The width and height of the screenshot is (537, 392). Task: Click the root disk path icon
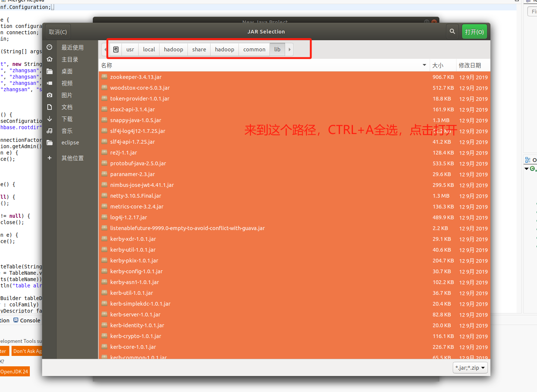click(116, 50)
